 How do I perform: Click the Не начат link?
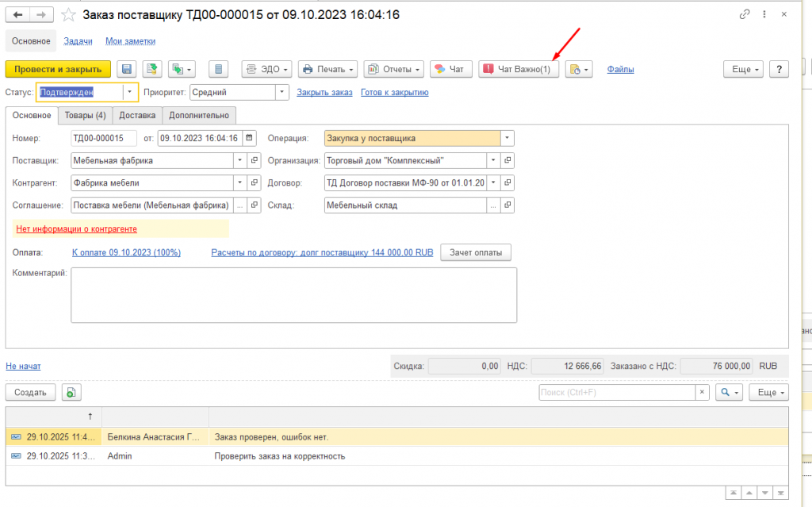pyautogui.click(x=23, y=366)
